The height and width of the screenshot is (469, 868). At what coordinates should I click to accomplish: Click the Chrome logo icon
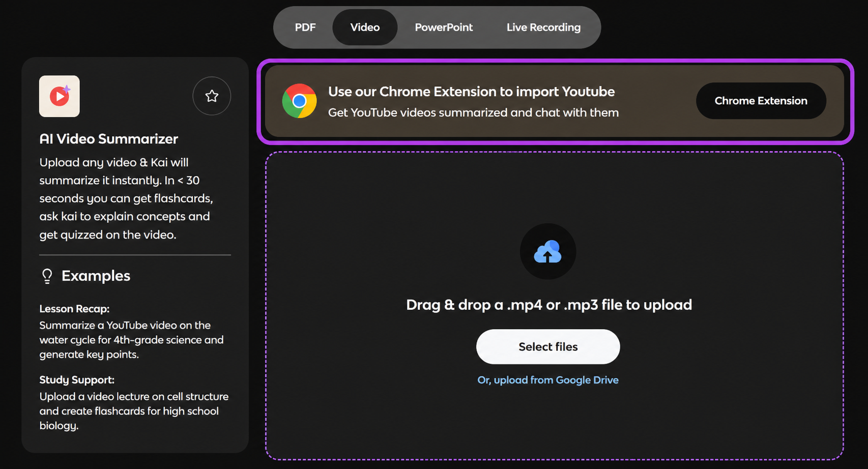pyautogui.click(x=299, y=101)
